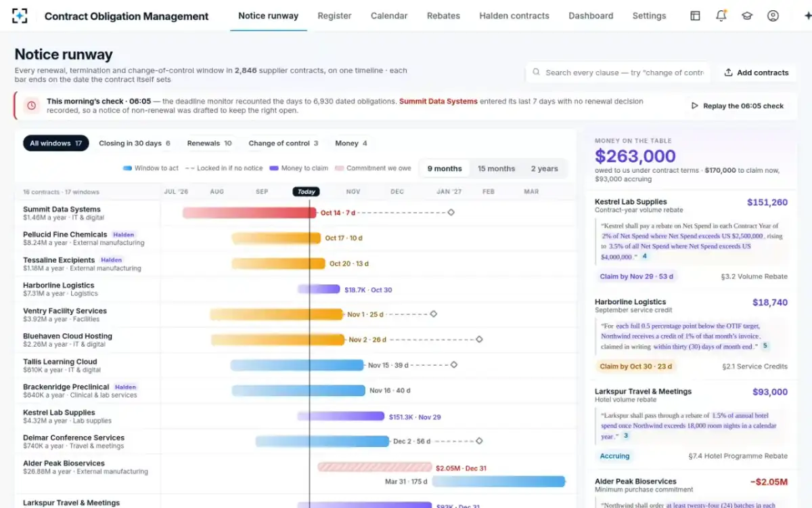Switch timeline range to 15 months
The height and width of the screenshot is (508, 812).
point(497,169)
